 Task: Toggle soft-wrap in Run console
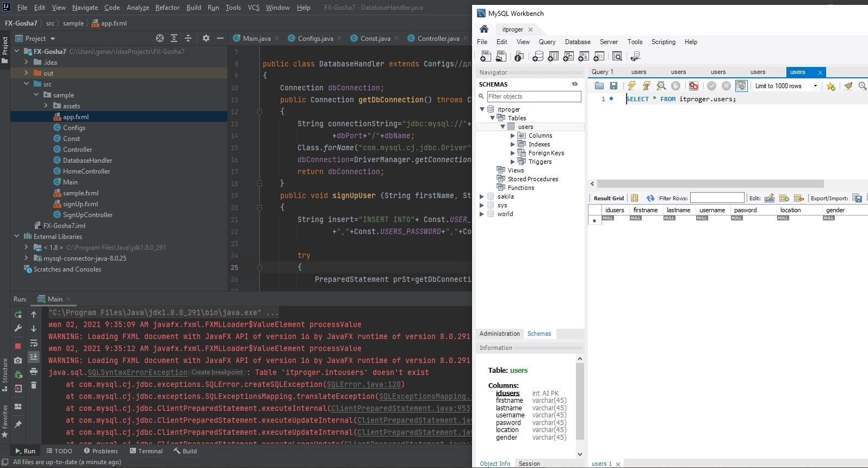point(34,343)
